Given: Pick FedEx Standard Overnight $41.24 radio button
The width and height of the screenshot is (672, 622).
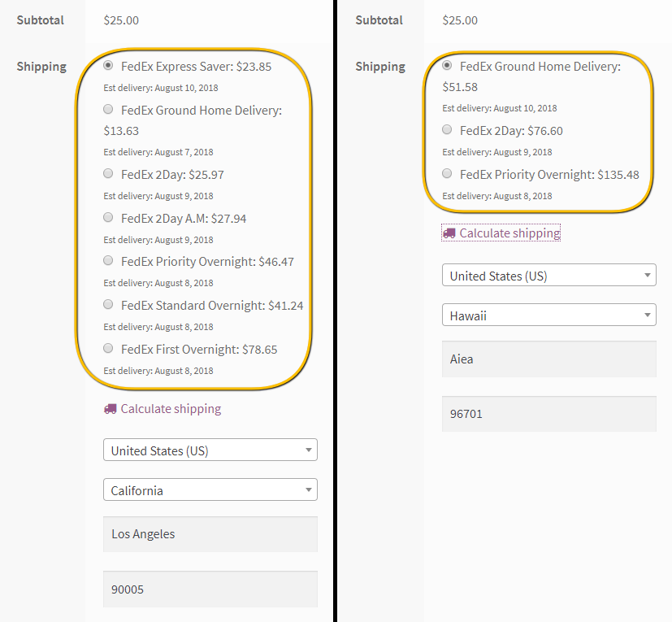Looking at the screenshot, I should (x=108, y=305).
